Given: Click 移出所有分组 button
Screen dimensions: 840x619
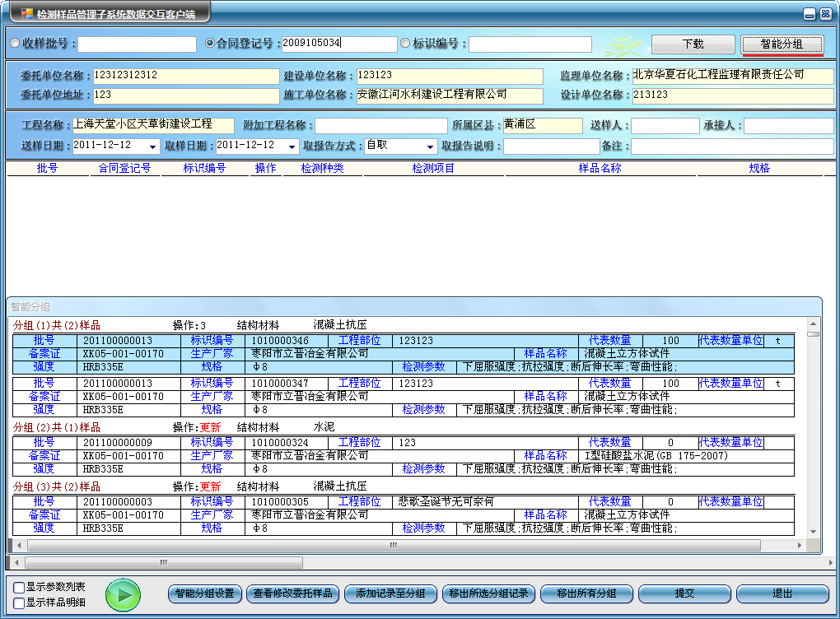Looking at the screenshot, I should tap(587, 593).
